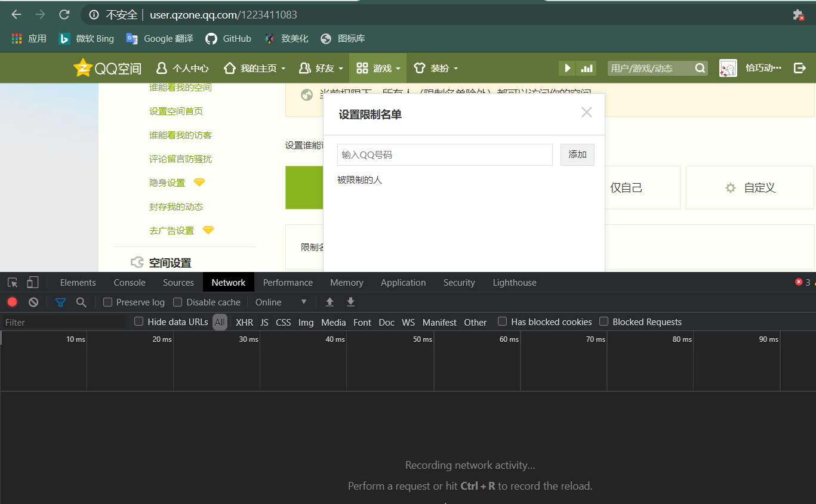Open the music equalizer bars icon
Screen dimensions: 816x504
coord(587,68)
